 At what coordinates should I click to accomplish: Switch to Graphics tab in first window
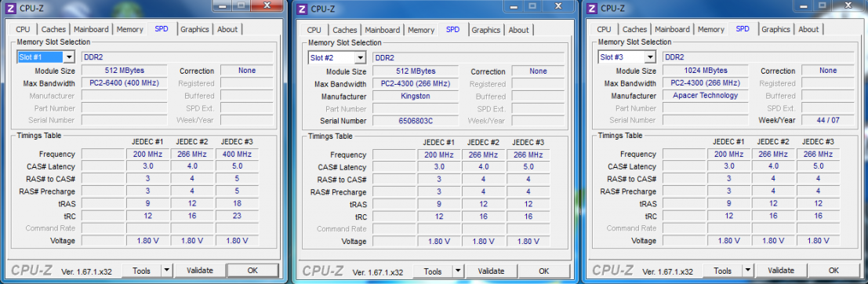tap(195, 29)
